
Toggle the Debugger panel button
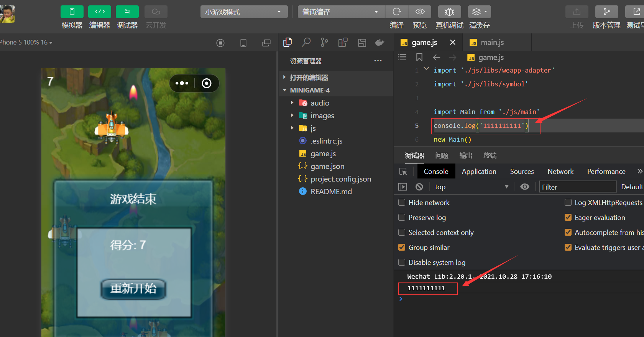tap(127, 12)
